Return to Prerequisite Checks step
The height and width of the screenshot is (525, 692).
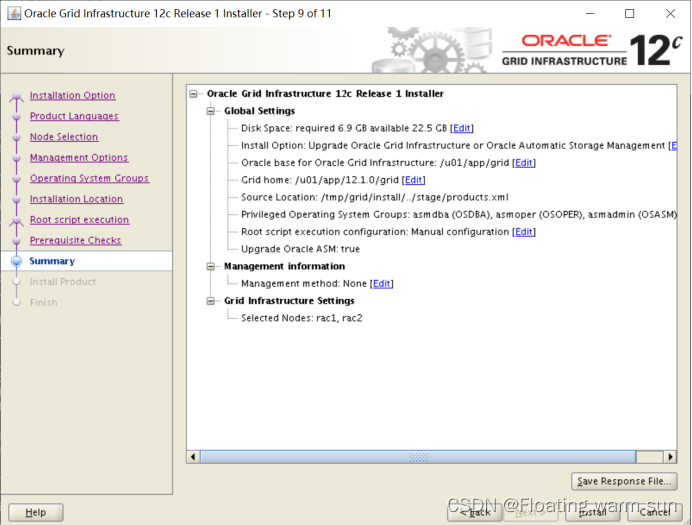75,240
